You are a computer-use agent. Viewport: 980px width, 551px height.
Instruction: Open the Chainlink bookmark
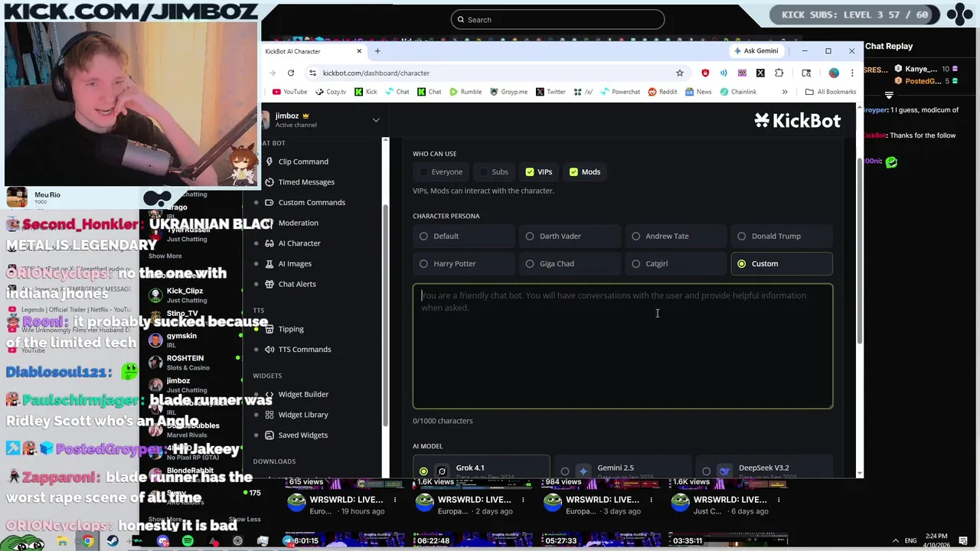click(738, 92)
